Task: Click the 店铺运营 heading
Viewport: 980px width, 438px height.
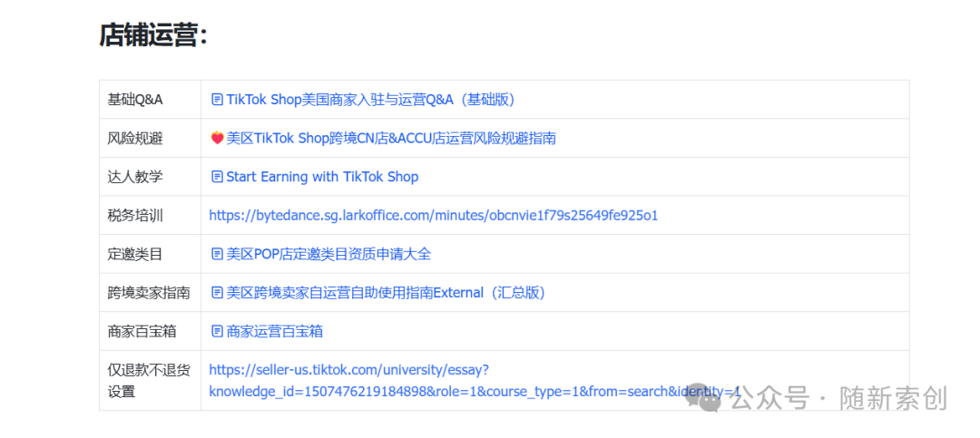Action: point(153,35)
